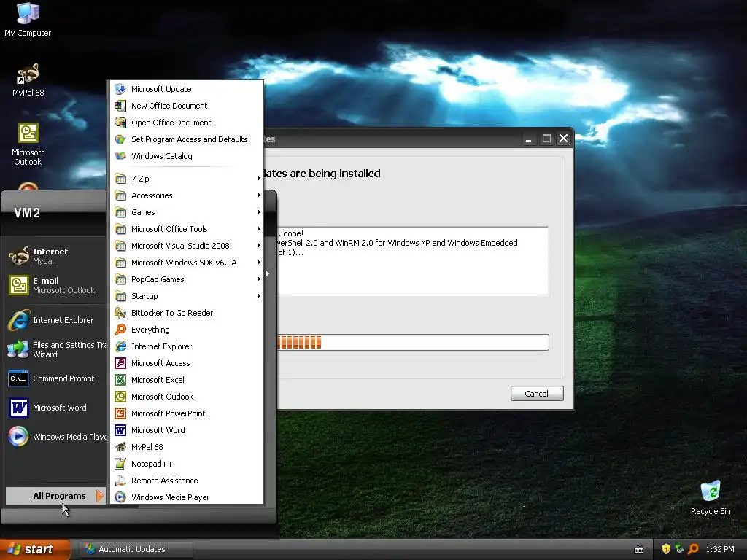
Task: Open My Computer desktop icon
Action: (x=28, y=20)
